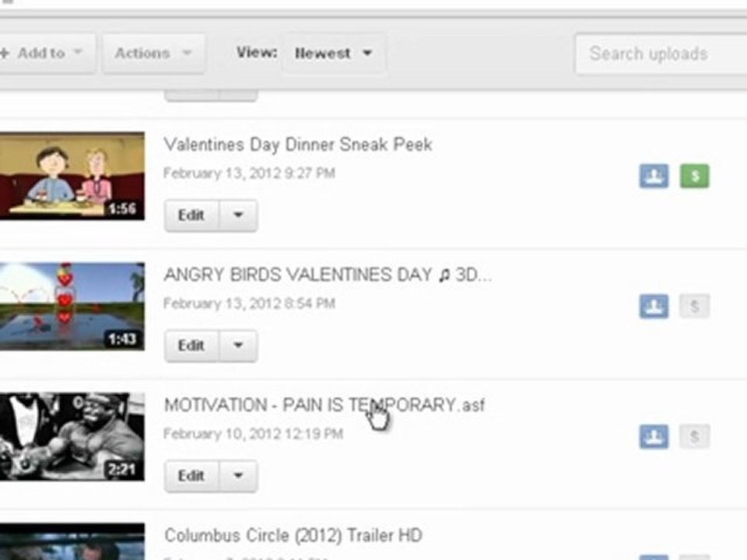747x560 pixels.
Task: Open Columbus Circle (2012) Trailer HD video
Action: (x=293, y=535)
